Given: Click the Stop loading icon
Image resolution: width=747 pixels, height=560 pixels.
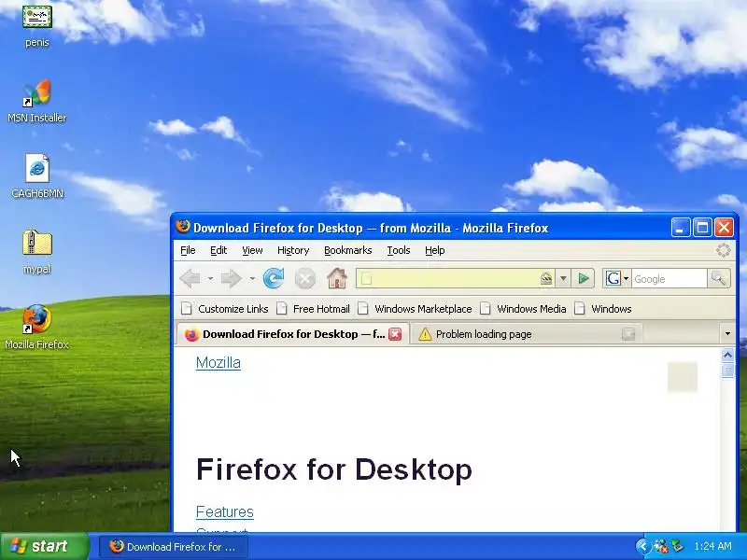Looking at the screenshot, I should 305,278.
